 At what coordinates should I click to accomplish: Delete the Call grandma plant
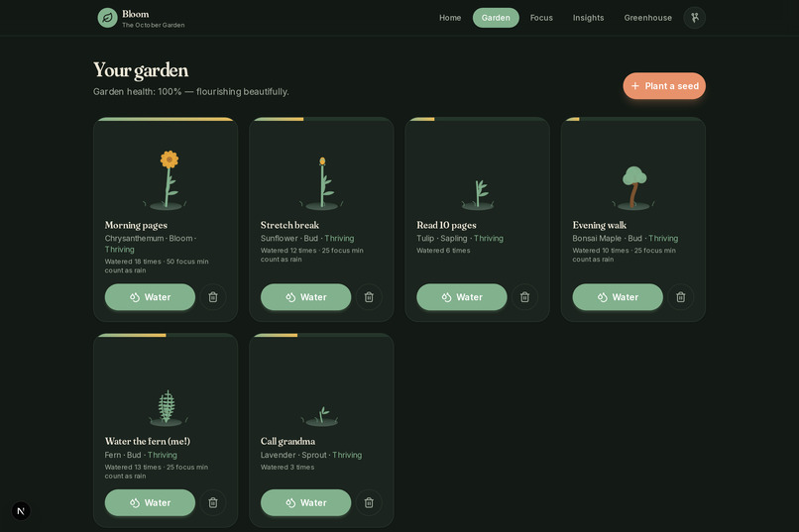(369, 503)
